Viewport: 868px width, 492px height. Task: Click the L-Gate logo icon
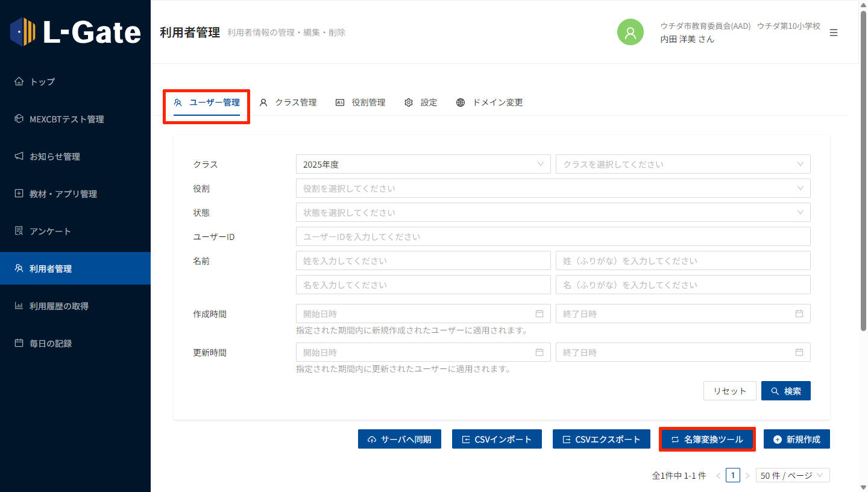23,32
